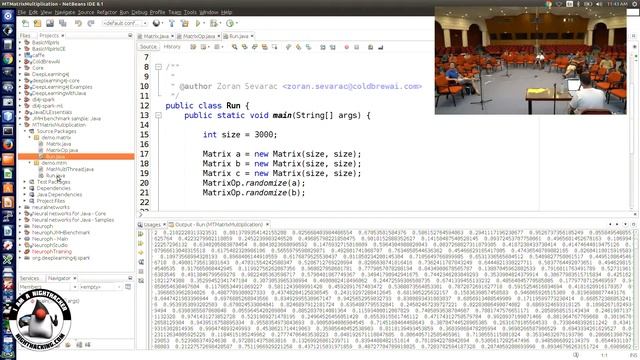Open Chrome from the Ubuntu launcher

click(8, 59)
